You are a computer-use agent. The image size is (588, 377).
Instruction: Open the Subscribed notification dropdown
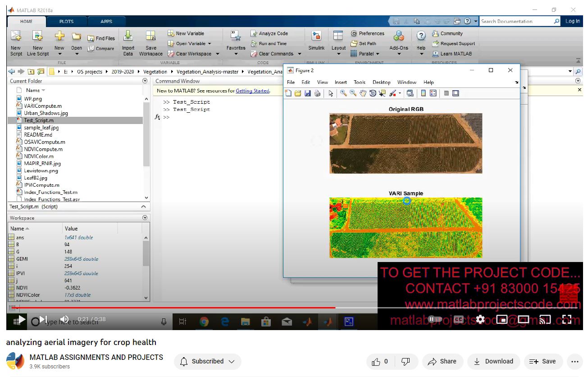[208, 361]
